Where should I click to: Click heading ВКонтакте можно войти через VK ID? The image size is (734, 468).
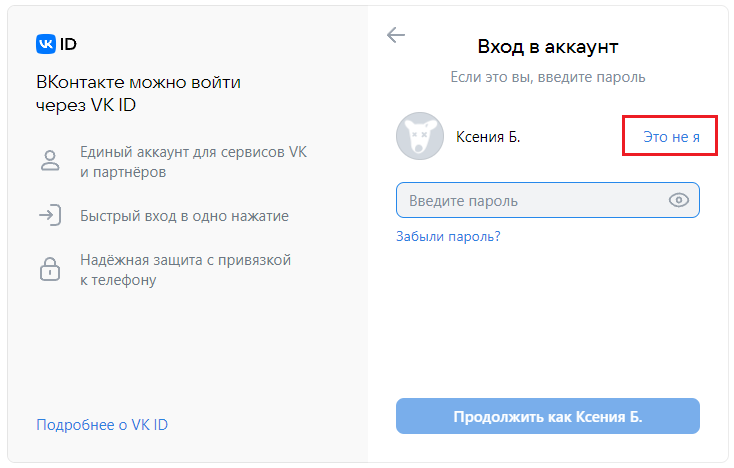pos(139,94)
